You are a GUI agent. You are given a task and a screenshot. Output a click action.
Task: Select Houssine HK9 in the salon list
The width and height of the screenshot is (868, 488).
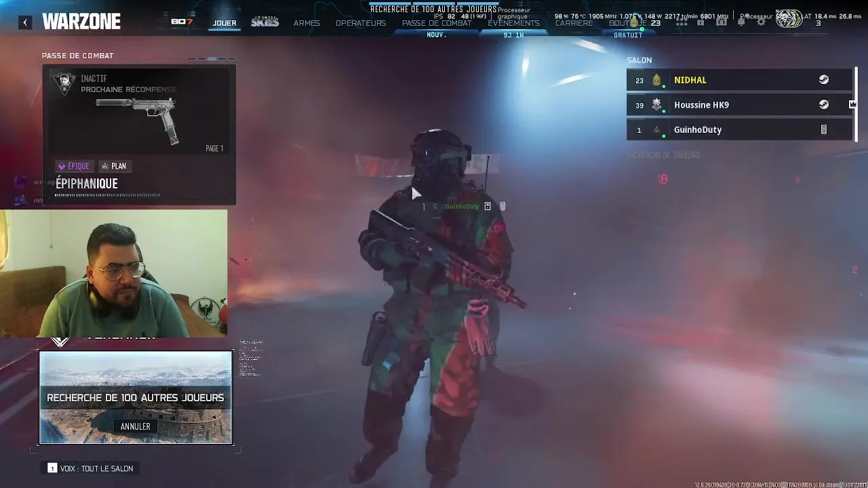740,105
